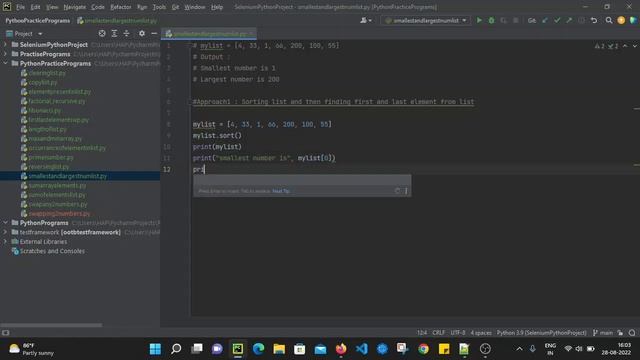640x360 pixels.
Task: Collapse PythonPracticePrograms folder
Action: 5,63
